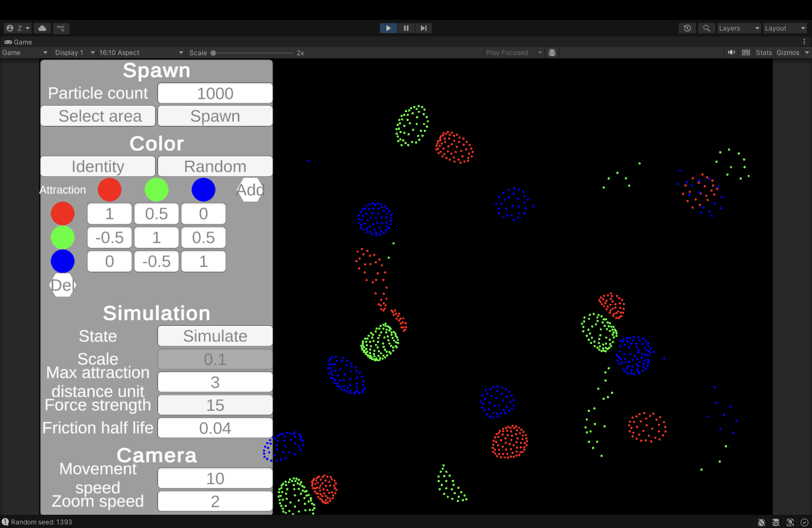Screen dimensions: 812x528
Task: Edit the Particle count field
Action: [215, 93]
